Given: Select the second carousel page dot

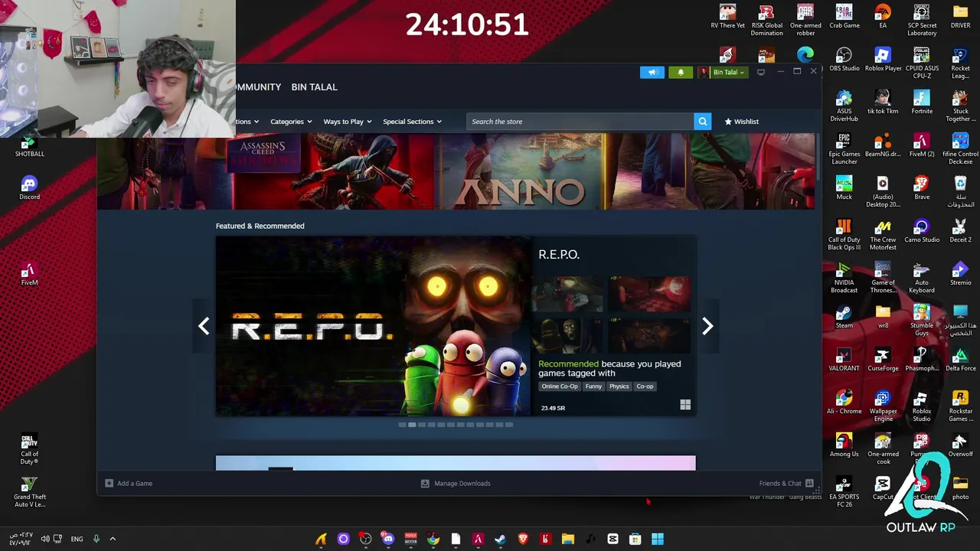Looking at the screenshot, I should pyautogui.click(x=412, y=425).
